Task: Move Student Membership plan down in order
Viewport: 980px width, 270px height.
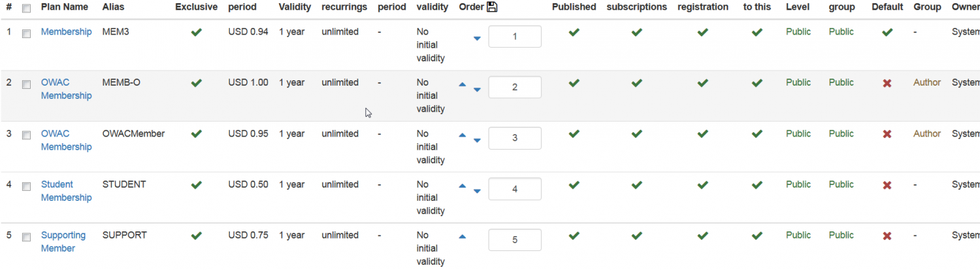Action: click(477, 192)
